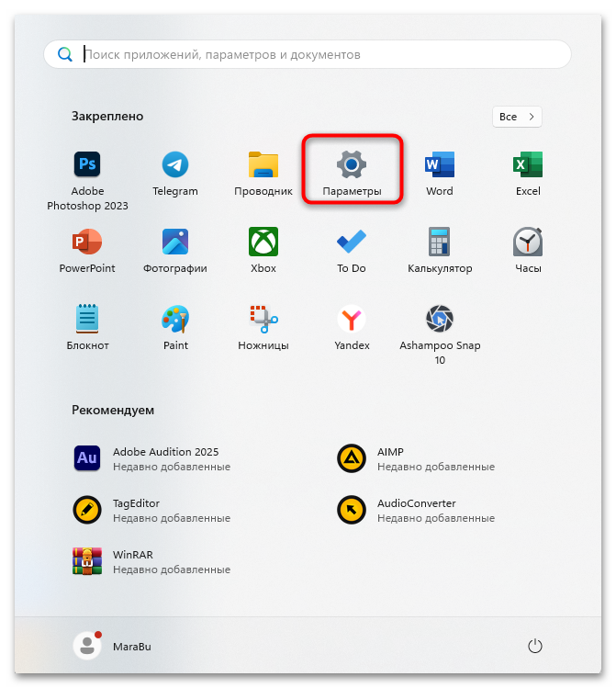Open Калькулятор calculator app
The width and height of the screenshot is (616, 688).
coord(440,242)
